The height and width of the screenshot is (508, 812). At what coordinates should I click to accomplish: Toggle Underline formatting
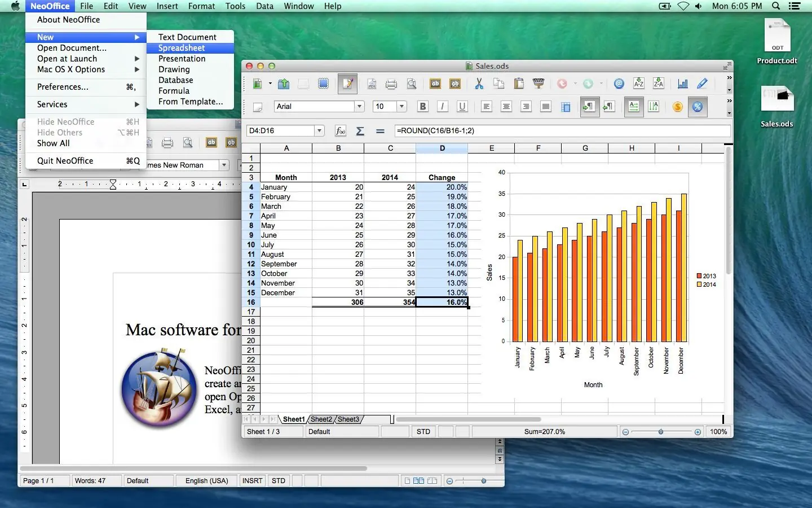(462, 107)
